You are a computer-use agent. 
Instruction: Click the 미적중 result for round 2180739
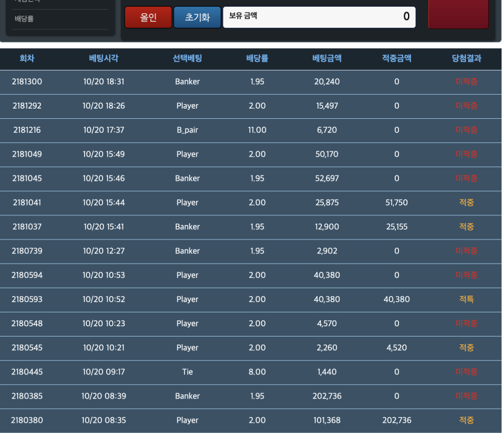tap(467, 251)
